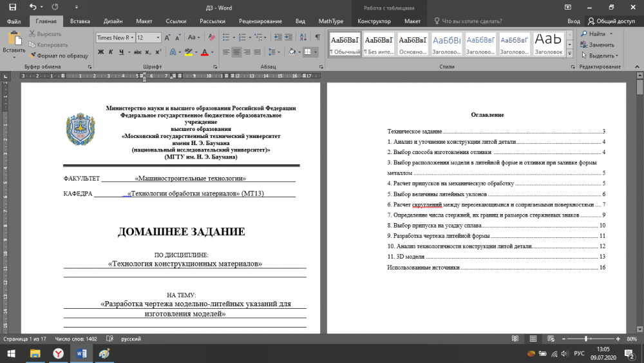Screen dimensions: 644x363
Task: Switch to the Вставка ribbon tab
Action: 80,21
